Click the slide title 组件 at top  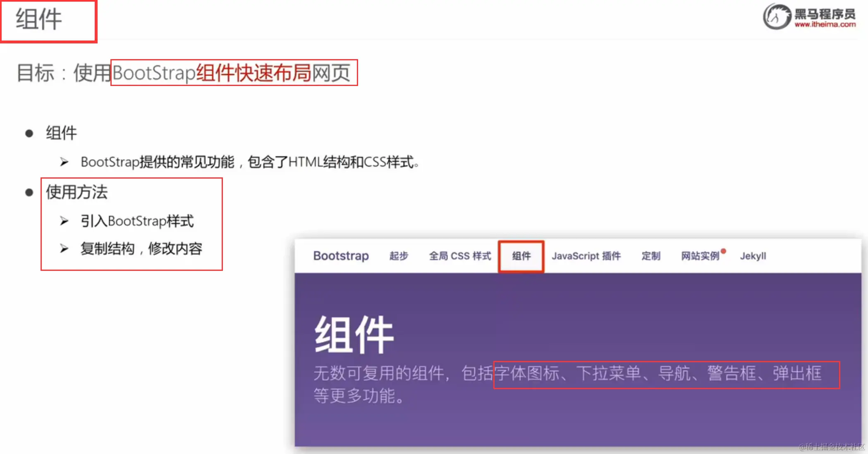pyautogui.click(x=39, y=19)
